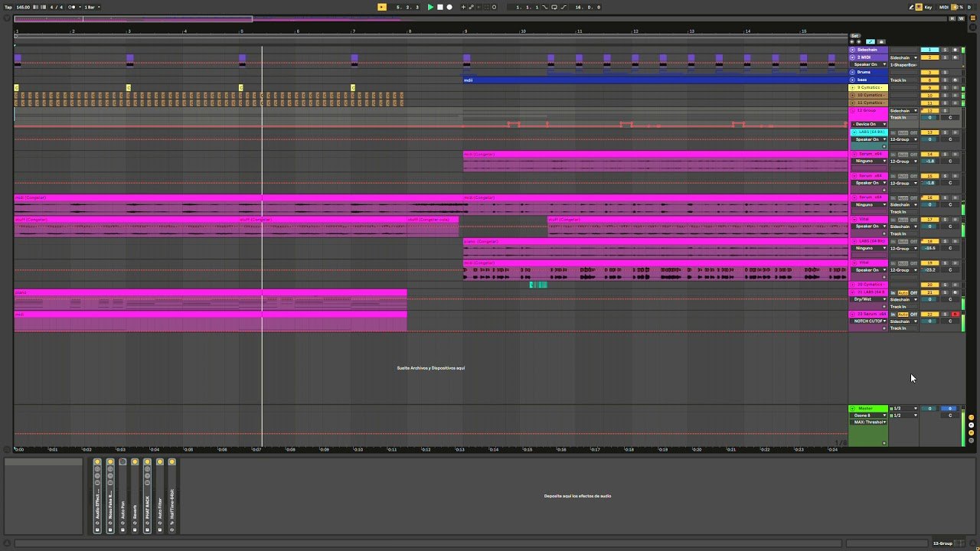Toggle Audio Effect Rack device activator
Image resolution: width=980 pixels, height=551 pixels.
[97, 462]
